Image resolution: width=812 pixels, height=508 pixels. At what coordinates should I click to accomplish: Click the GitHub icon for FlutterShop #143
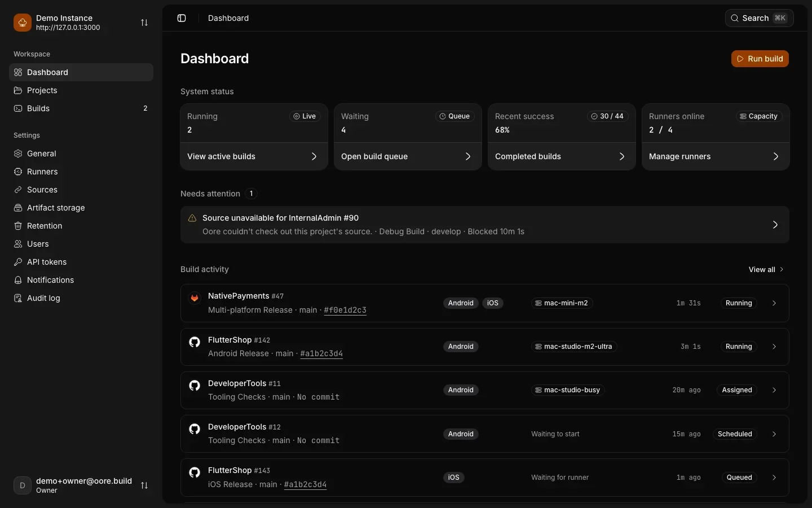coord(195,472)
